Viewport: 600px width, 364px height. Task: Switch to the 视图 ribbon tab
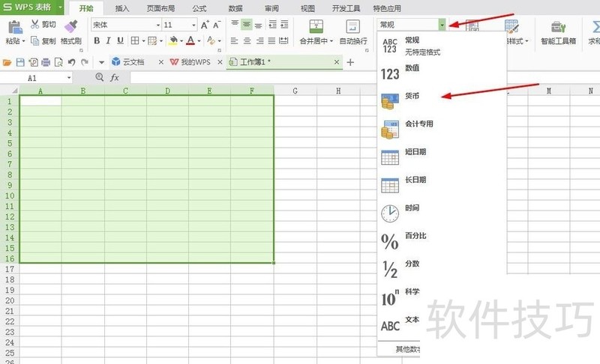(307, 8)
